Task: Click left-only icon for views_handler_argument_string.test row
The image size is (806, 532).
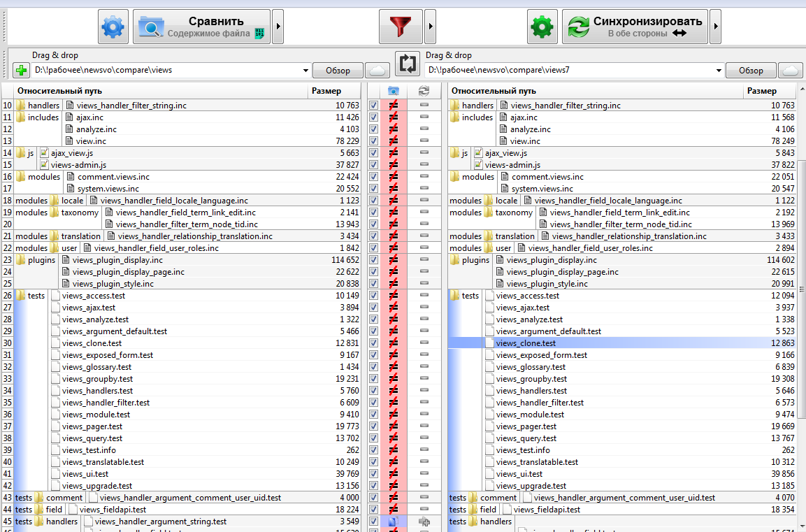Action: (x=394, y=522)
